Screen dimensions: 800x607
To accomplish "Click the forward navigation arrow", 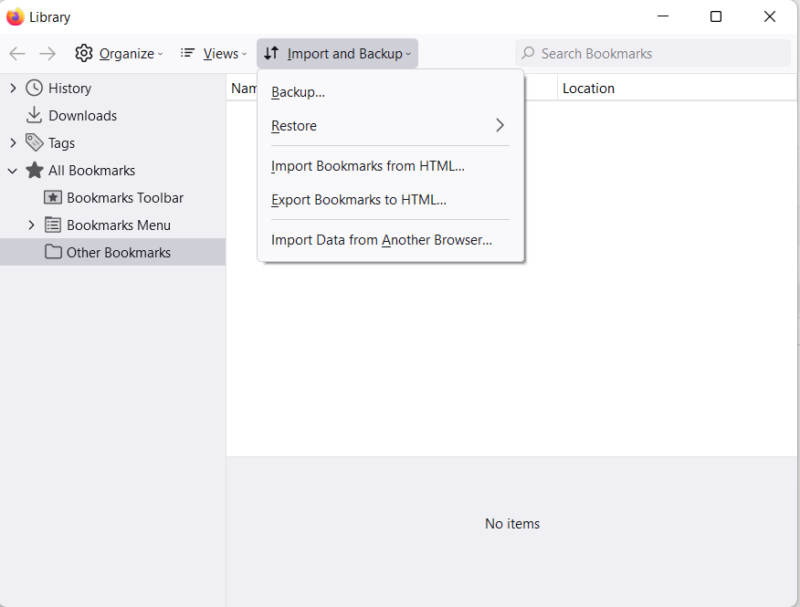I will tap(45, 53).
